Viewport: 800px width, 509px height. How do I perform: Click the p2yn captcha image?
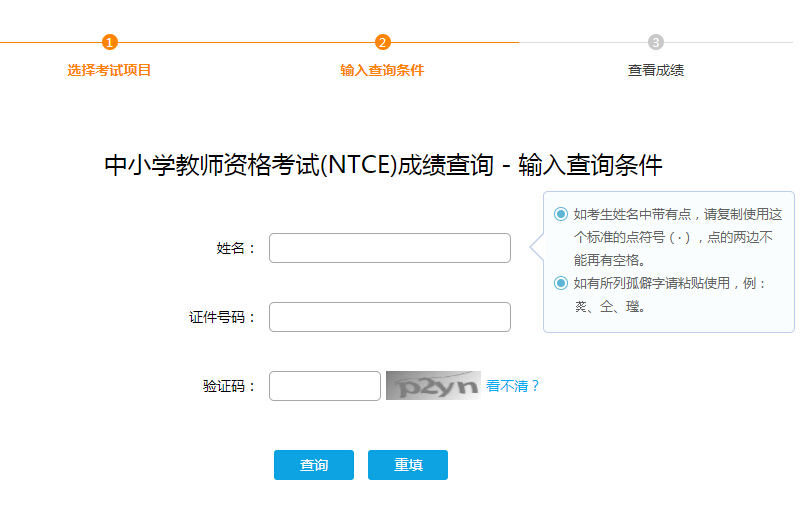(433, 386)
